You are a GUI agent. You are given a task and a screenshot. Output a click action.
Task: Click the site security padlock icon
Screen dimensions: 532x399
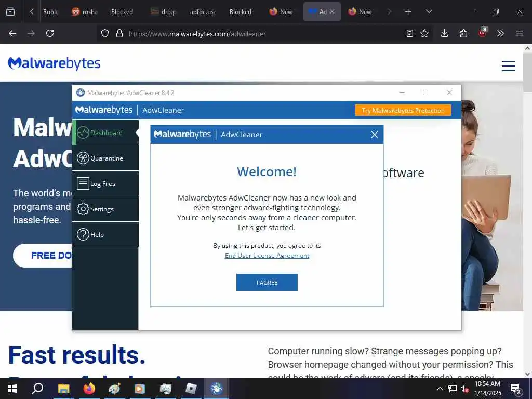(x=119, y=34)
